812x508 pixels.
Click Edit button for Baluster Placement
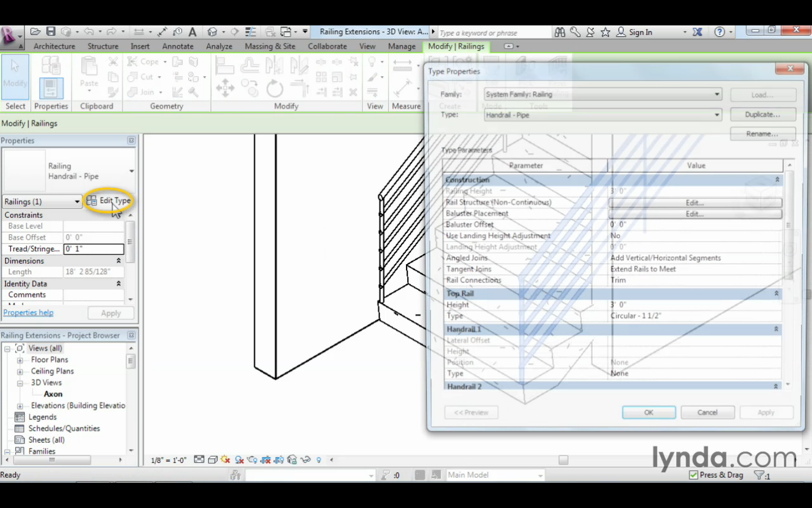click(x=695, y=214)
